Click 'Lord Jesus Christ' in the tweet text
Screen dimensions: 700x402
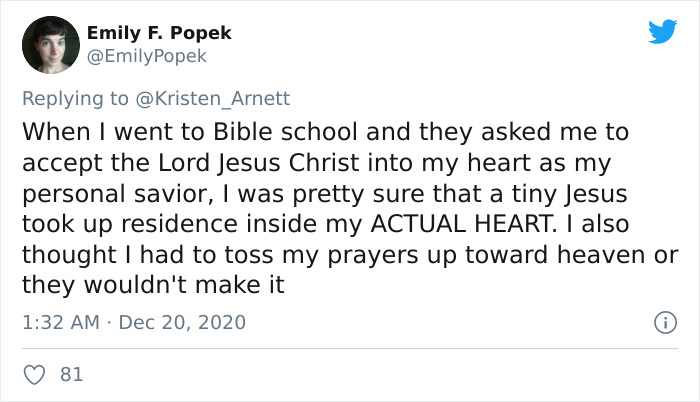click(227, 163)
